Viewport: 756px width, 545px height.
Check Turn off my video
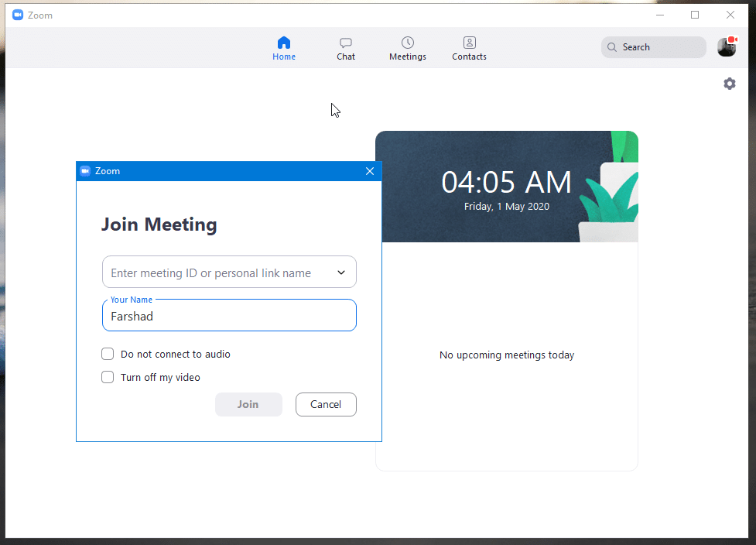(x=108, y=378)
